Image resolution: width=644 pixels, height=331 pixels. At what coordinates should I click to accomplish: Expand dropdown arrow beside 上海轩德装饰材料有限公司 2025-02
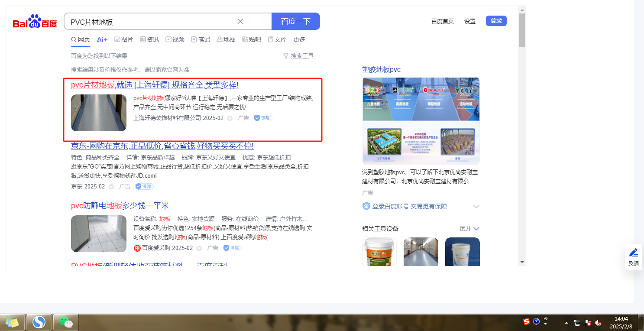[x=230, y=118]
